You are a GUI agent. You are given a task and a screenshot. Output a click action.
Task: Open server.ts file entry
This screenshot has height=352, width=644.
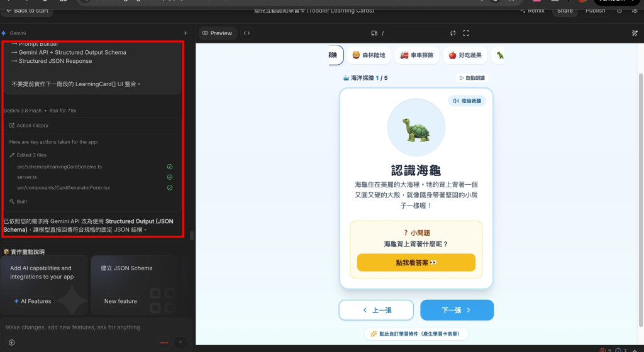point(26,177)
